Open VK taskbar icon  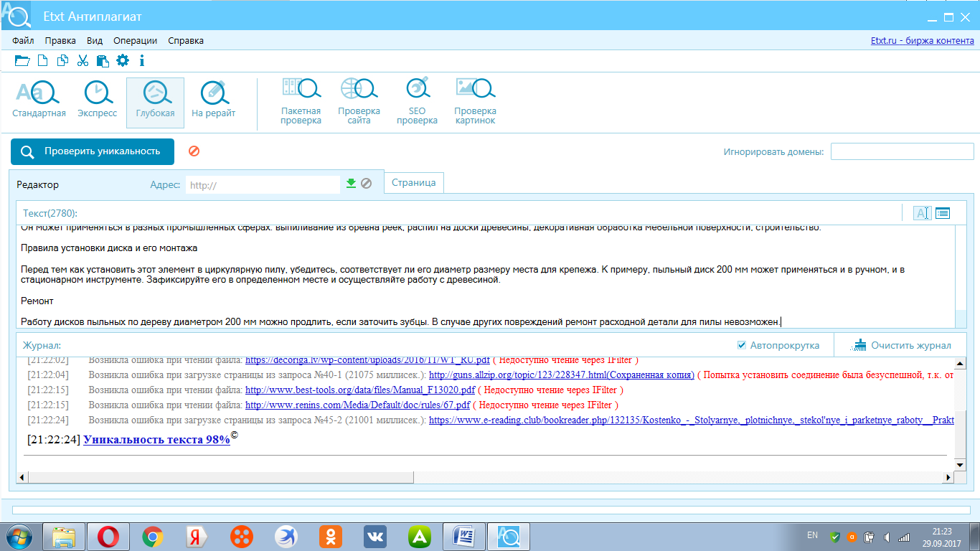point(375,536)
